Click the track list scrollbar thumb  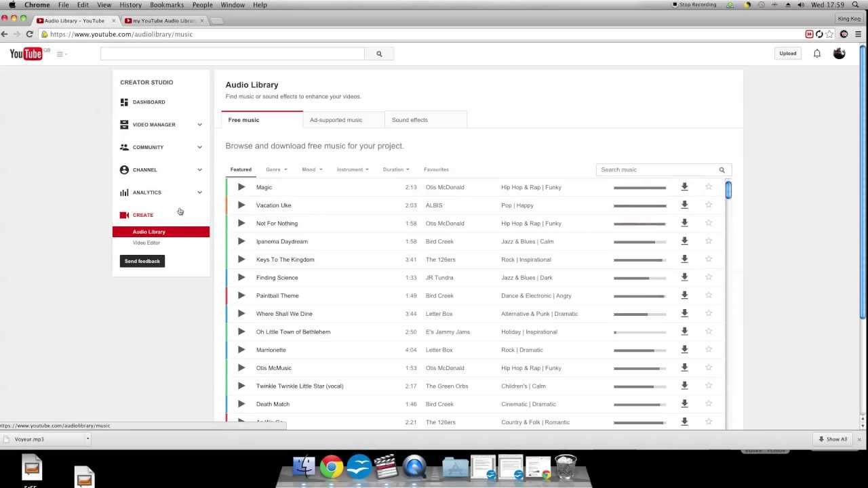(728, 190)
